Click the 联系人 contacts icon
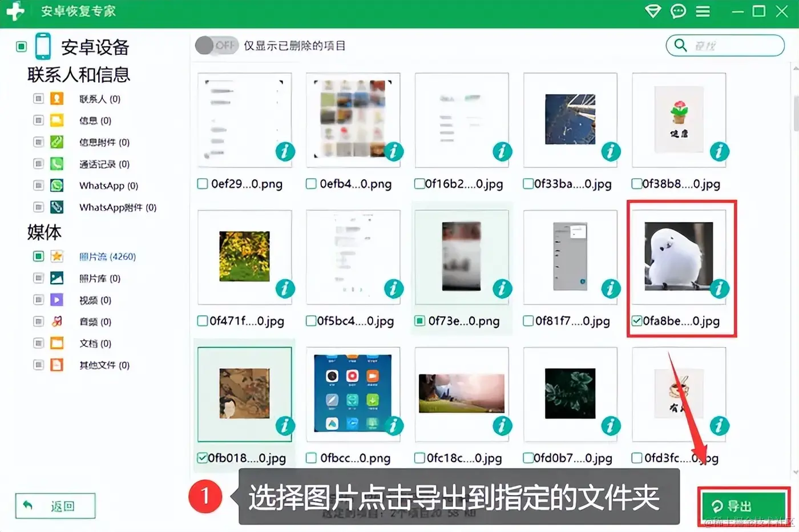 57,99
